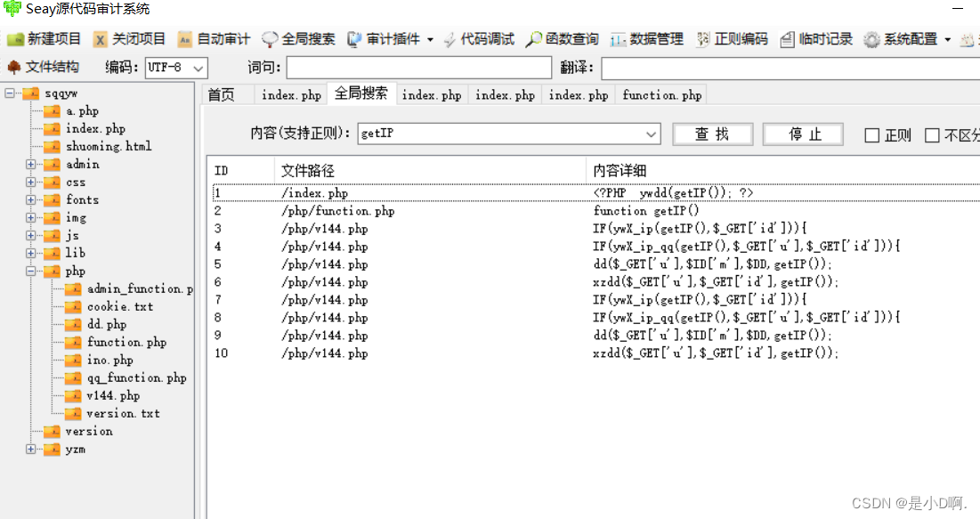Click the 新建项目 toolbar icon
The width and height of the screenshot is (980, 519).
pyautogui.click(x=16, y=39)
